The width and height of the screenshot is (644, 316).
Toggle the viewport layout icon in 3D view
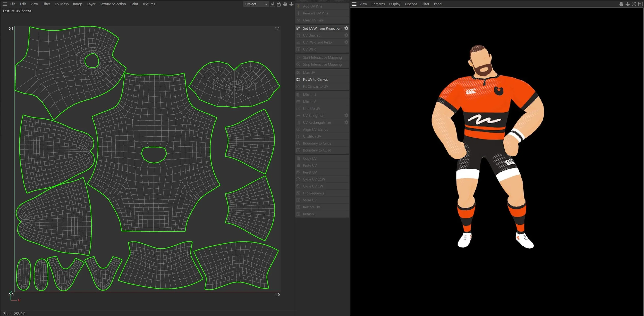pyautogui.click(x=640, y=4)
